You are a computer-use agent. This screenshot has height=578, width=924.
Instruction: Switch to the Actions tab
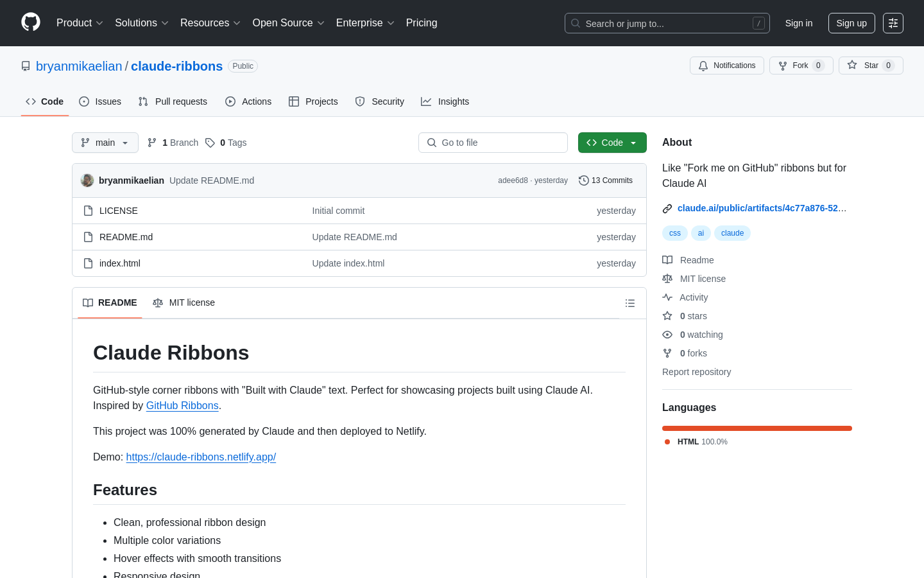(x=248, y=101)
